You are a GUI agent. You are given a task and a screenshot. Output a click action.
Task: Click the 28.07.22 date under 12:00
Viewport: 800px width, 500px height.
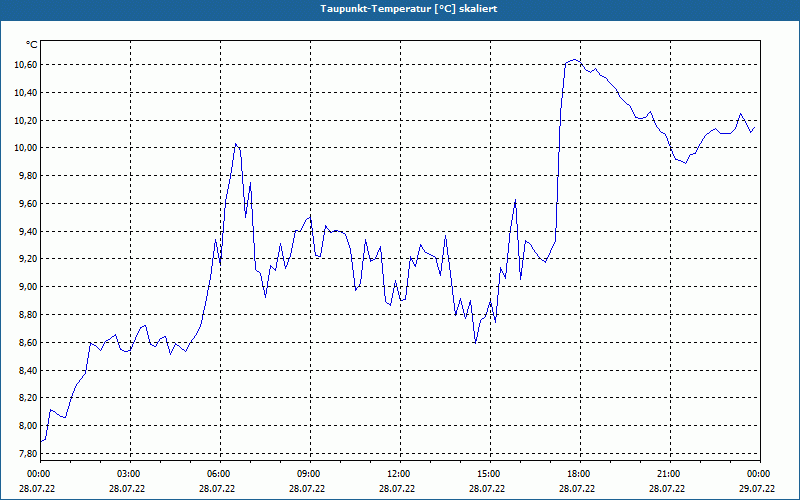(x=397, y=488)
